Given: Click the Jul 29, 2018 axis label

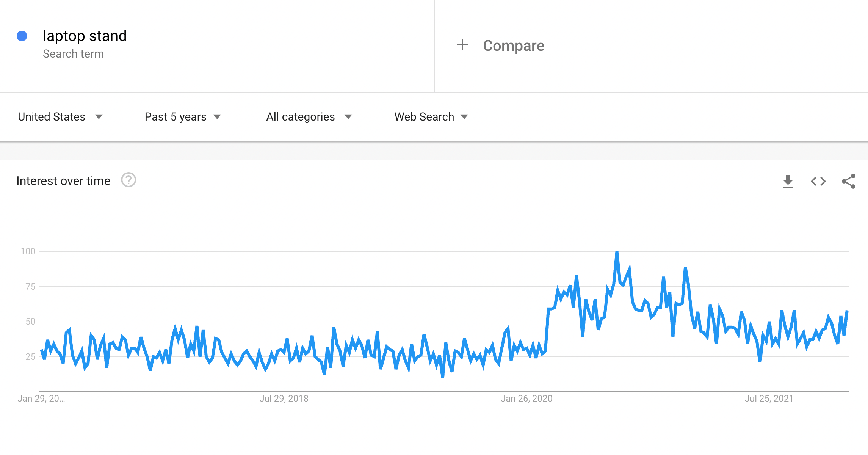Looking at the screenshot, I should 284,399.
